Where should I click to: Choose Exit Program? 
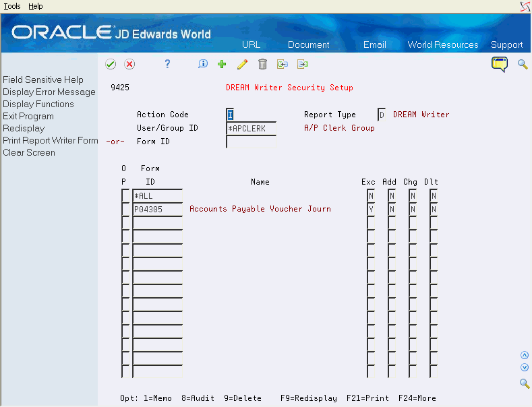pyautogui.click(x=28, y=117)
